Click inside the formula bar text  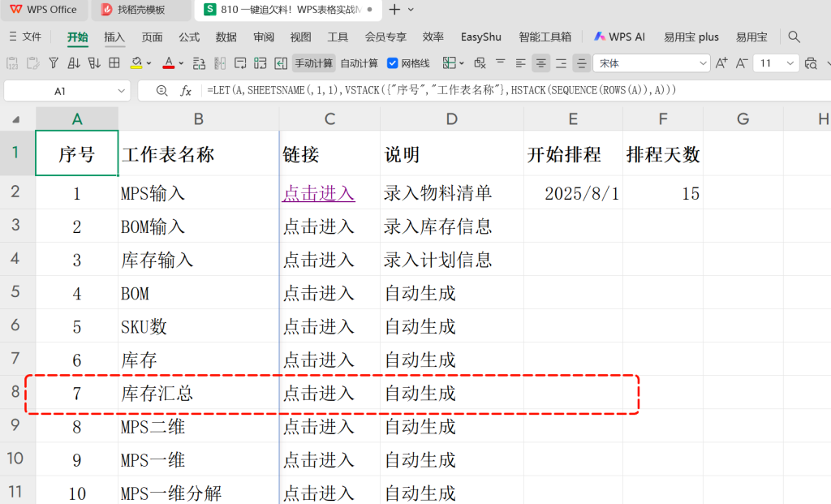[441, 90]
